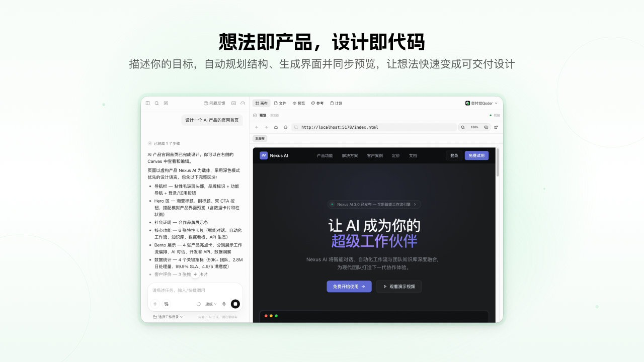Click the Nexus AI logo
Viewport: 644px width, 362px height.
(x=274, y=155)
